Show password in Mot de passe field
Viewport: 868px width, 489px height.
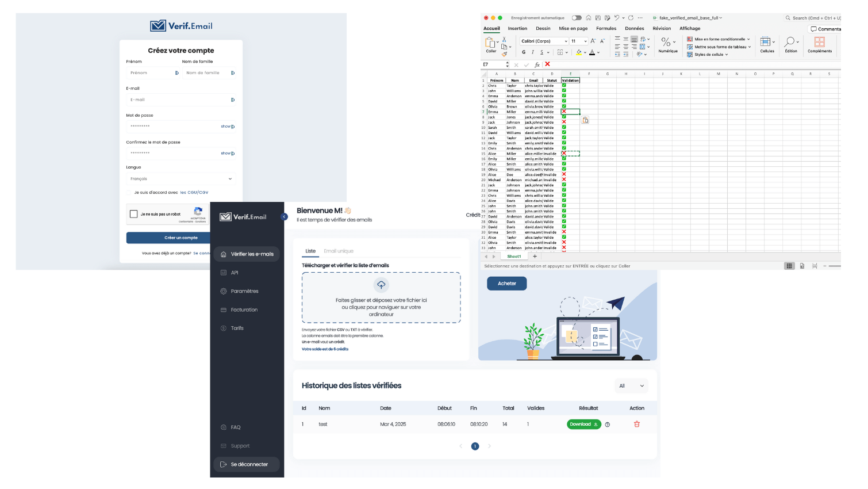coord(226,127)
